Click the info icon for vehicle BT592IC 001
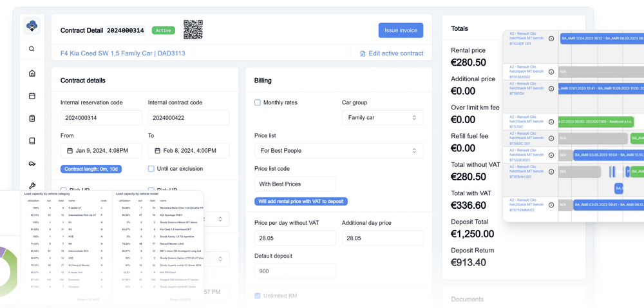 point(551,139)
